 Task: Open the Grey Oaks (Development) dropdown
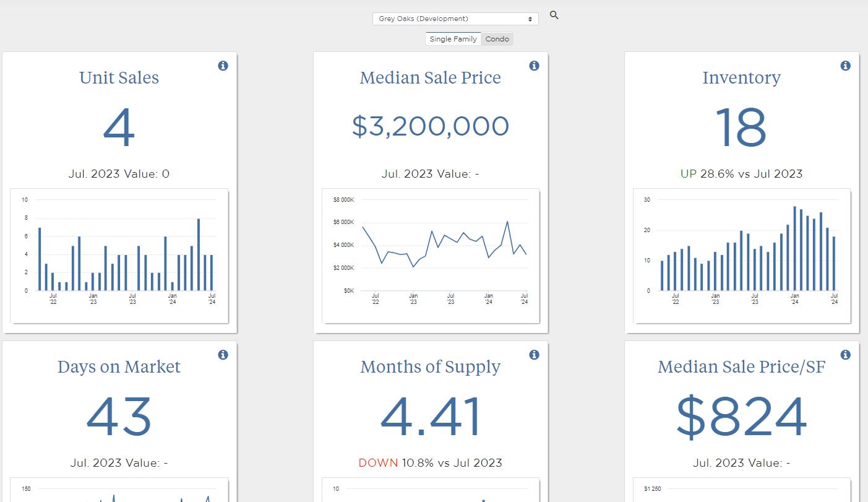click(455, 19)
